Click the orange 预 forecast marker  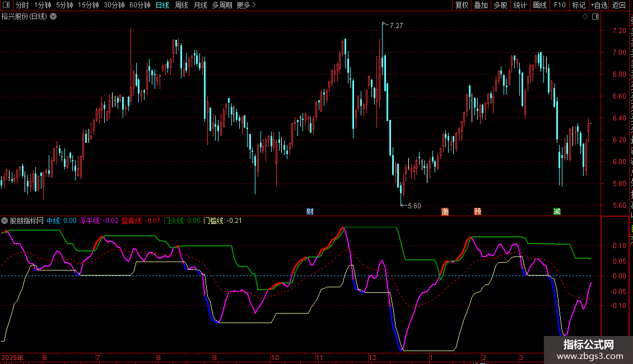pyautogui.click(x=477, y=212)
